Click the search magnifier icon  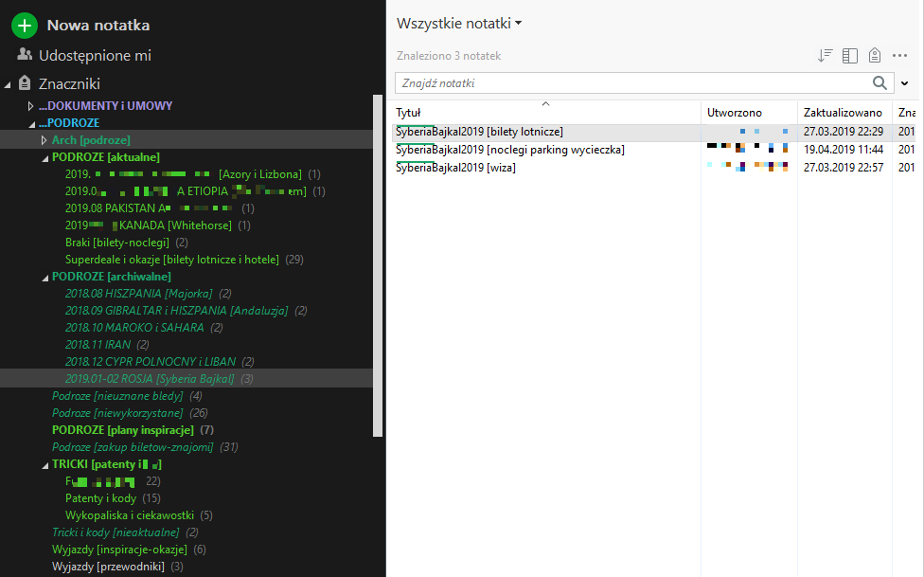(x=880, y=83)
